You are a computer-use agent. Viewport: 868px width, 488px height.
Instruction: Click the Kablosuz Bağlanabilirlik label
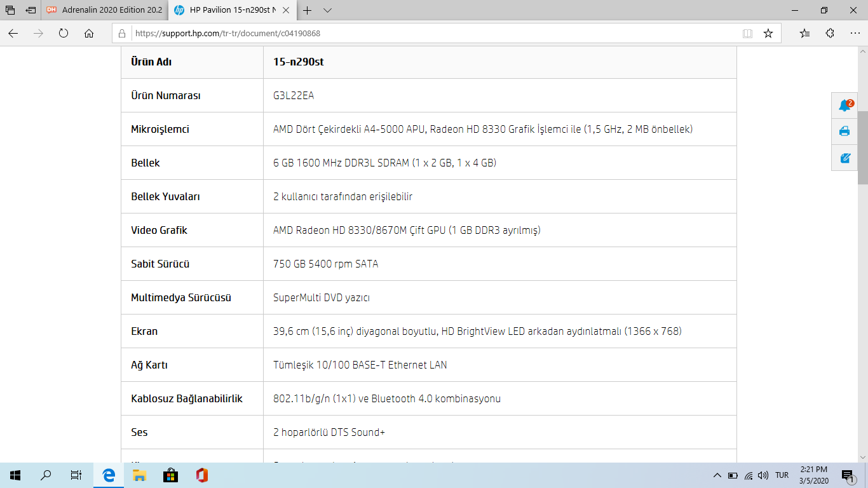pos(187,398)
